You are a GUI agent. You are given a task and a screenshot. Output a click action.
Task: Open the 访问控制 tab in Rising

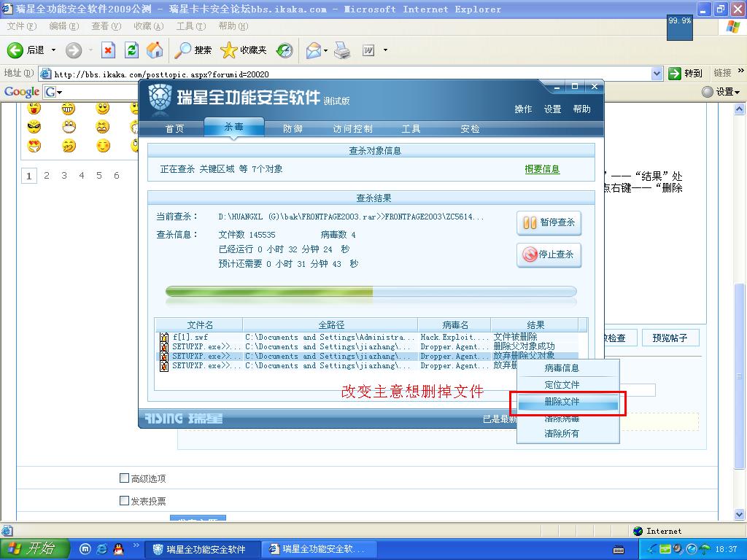pyautogui.click(x=352, y=129)
